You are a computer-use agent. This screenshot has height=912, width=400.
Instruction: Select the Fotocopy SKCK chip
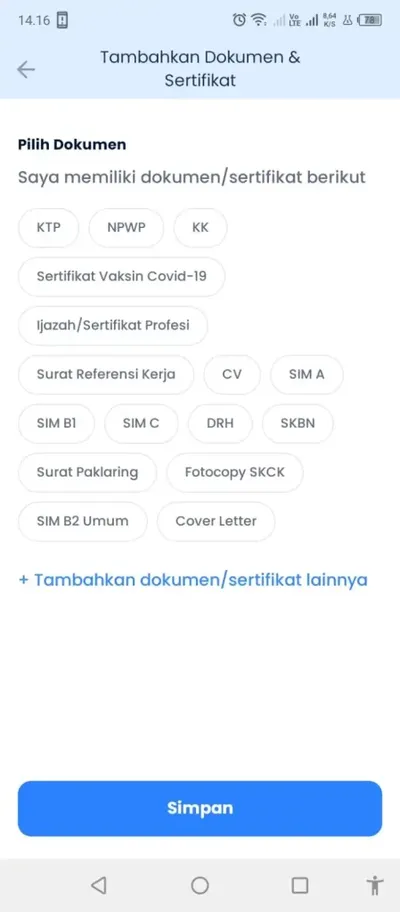235,472
